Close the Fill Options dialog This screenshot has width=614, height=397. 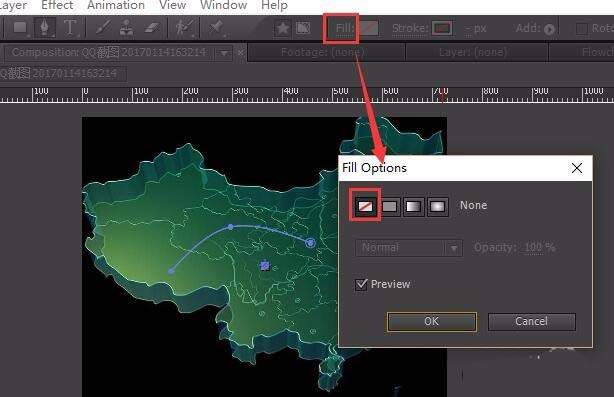(x=576, y=168)
